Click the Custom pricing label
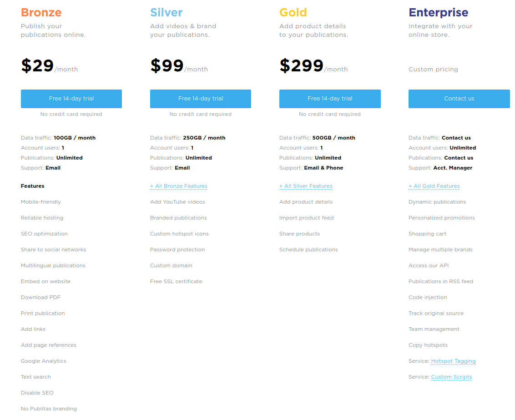The width and height of the screenshot is (515, 420). tap(433, 70)
